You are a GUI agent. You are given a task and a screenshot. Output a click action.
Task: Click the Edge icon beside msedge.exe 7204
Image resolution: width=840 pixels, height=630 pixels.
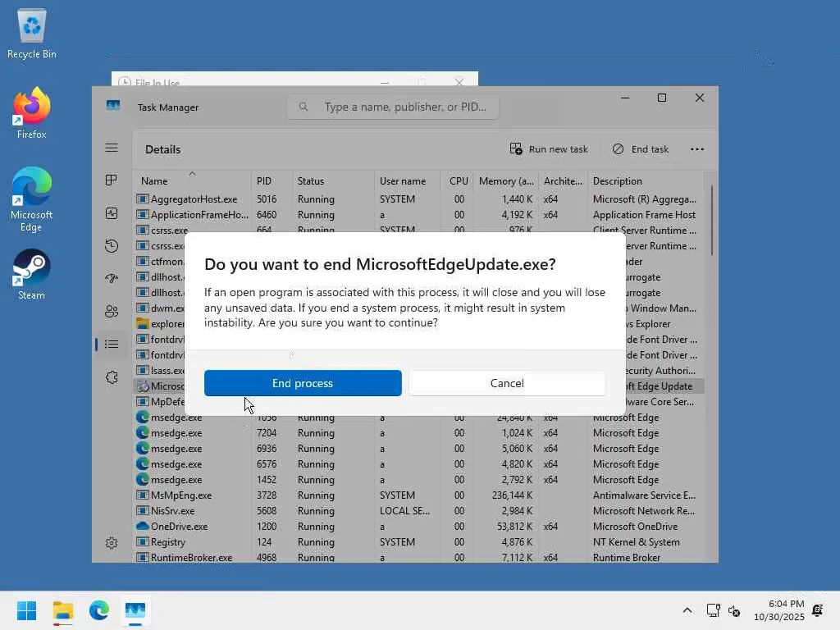coord(143,432)
